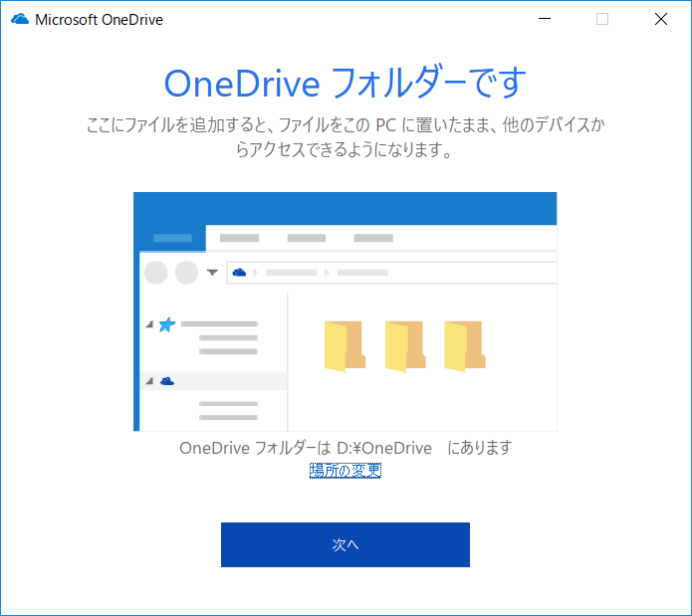Click the 次へ button
This screenshot has width=692, height=616.
pyautogui.click(x=346, y=544)
